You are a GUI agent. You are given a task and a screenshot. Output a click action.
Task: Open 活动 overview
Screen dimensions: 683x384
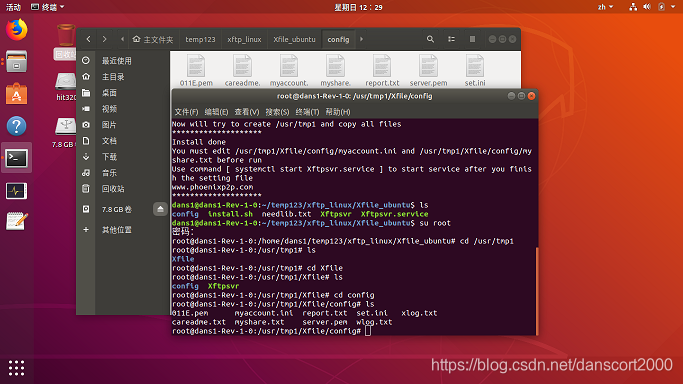[x=13, y=7]
